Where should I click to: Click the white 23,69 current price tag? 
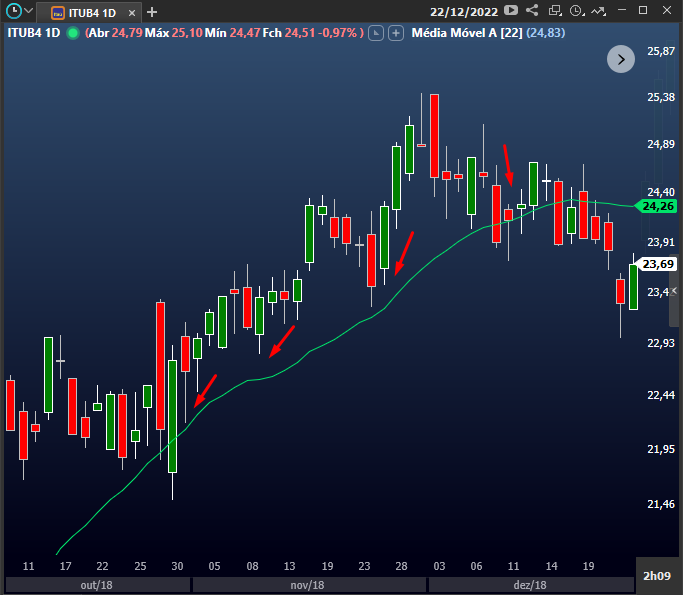pyautogui.click(x=656, y=264)
